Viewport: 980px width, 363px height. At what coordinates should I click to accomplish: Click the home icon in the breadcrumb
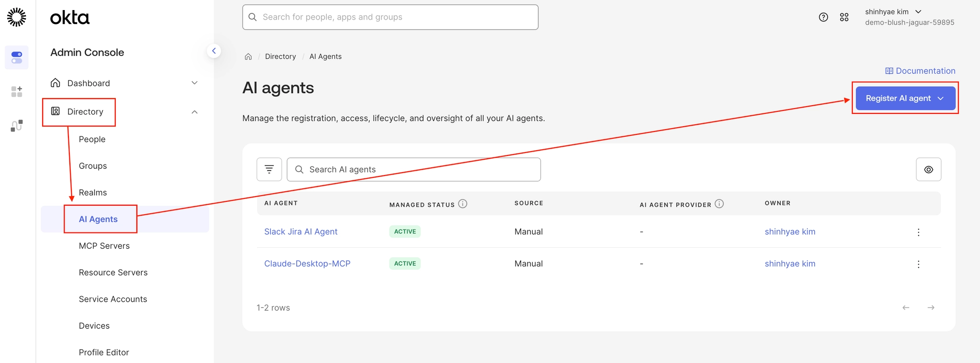pos(248,56)
